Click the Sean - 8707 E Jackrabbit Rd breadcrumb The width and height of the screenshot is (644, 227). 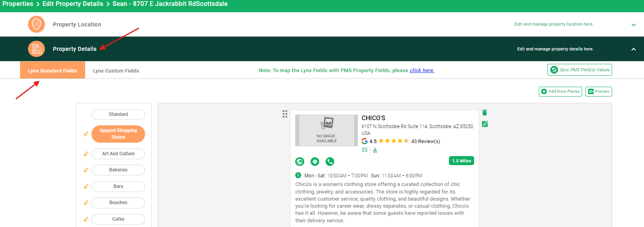pos(170,4)
